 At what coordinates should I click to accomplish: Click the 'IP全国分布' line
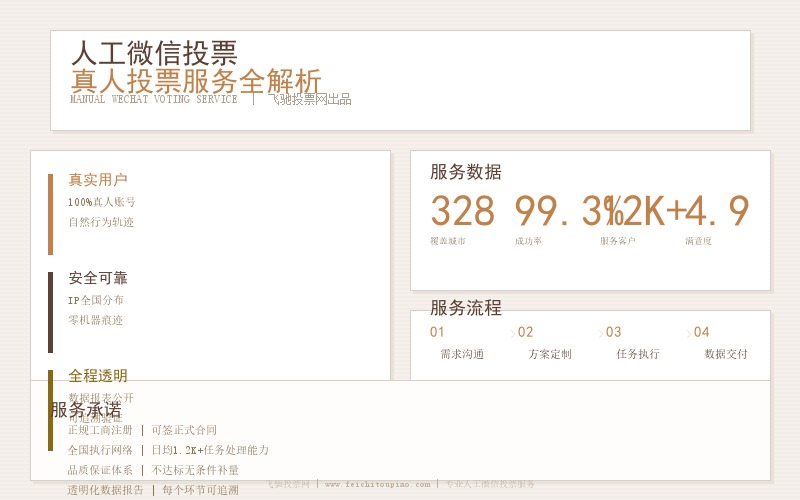coord(96,301)
